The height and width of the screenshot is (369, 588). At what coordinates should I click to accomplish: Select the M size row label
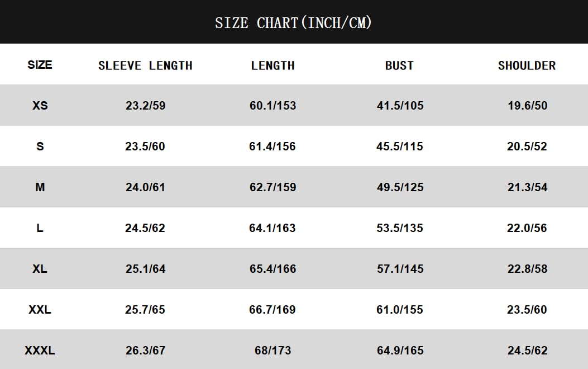click(x=40, y=187)
